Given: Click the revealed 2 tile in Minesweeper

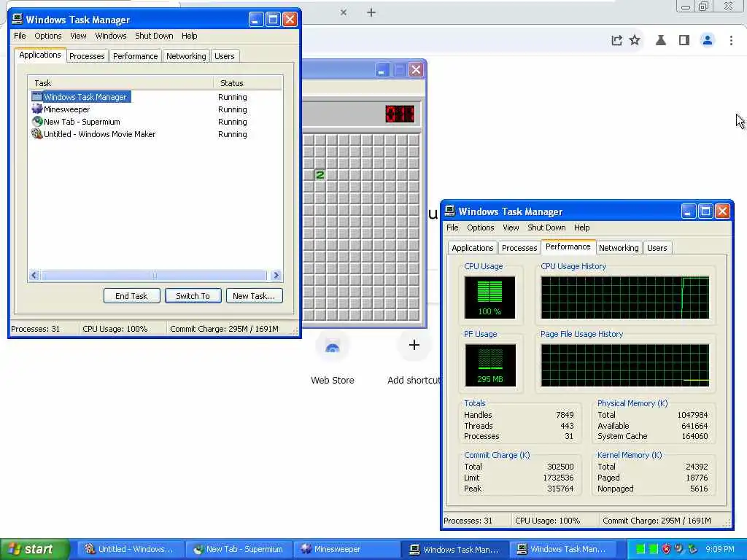Looking at the screenshot, I should (x=320, y=175).
